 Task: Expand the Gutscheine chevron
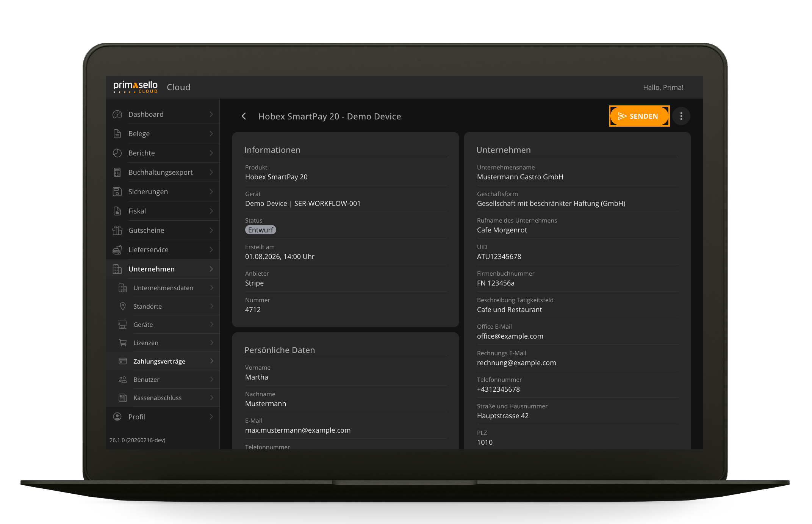click(x=211, y=230)
